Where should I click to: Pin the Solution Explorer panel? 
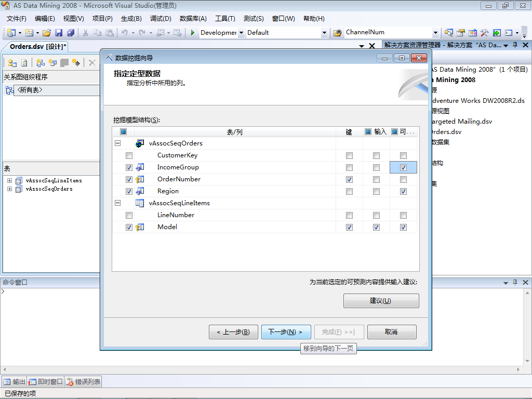click(515, 45)
